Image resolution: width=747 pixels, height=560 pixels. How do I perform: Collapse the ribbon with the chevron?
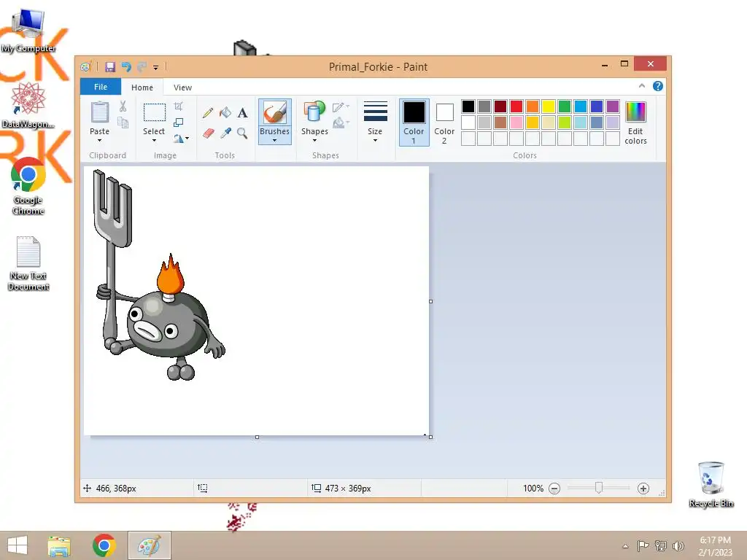(642, 86)
